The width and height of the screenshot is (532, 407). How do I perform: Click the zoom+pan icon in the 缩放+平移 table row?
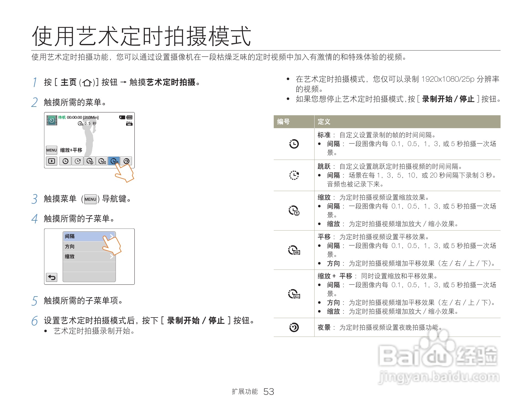[x=294, y=294]
